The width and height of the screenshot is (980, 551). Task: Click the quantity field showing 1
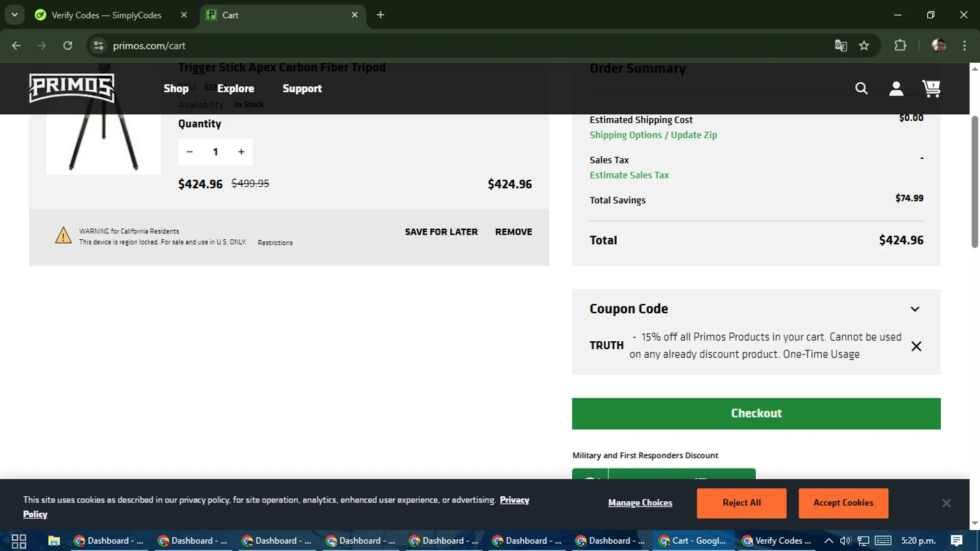pos(215,152)
